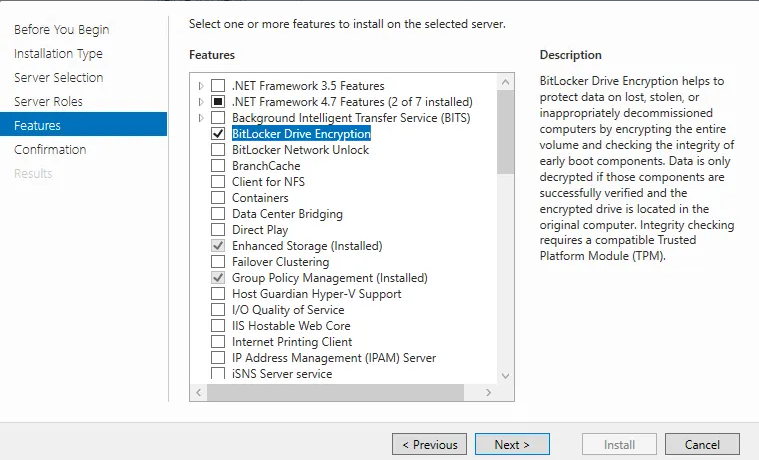759x460 pixels.
Task: Go back with the Previous button
Action: pos(430,444)
